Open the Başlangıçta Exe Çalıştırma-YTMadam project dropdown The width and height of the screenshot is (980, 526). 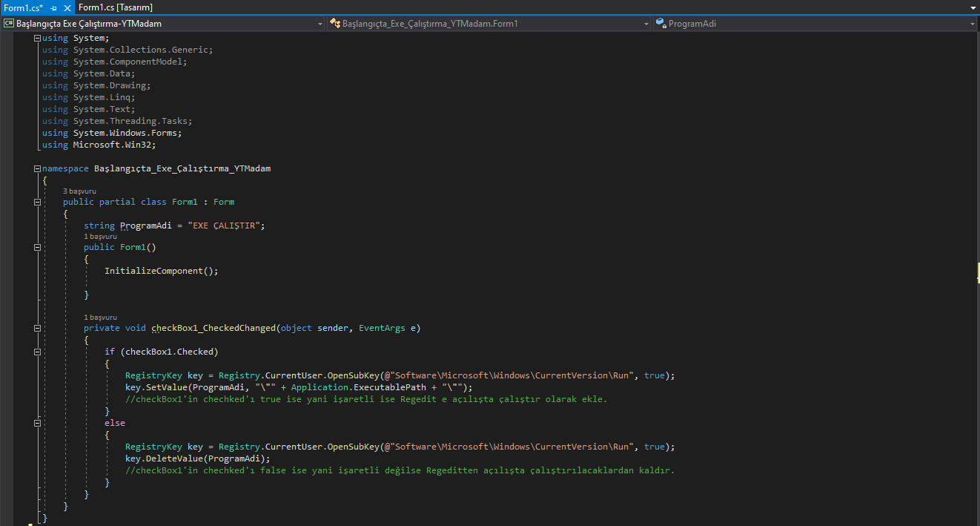point(163,24)
